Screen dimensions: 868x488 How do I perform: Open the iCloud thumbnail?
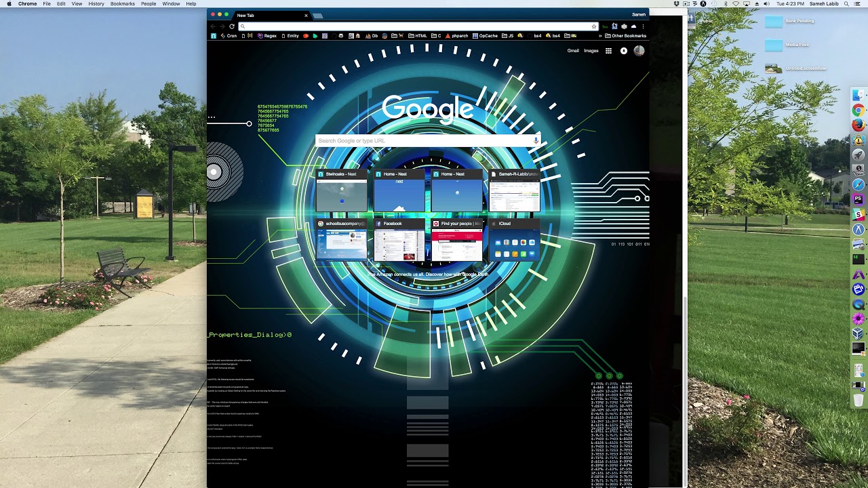pyautogui.click(x=515, y=241)
